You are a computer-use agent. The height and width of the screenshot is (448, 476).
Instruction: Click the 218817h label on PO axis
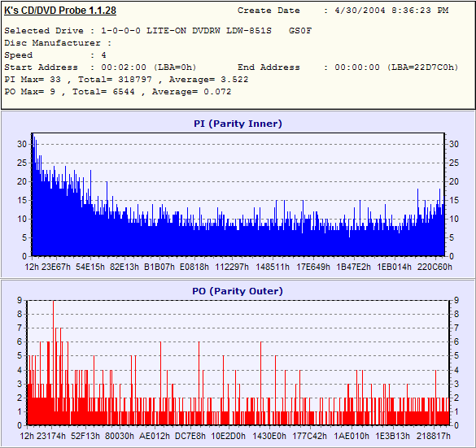[434, 436]
